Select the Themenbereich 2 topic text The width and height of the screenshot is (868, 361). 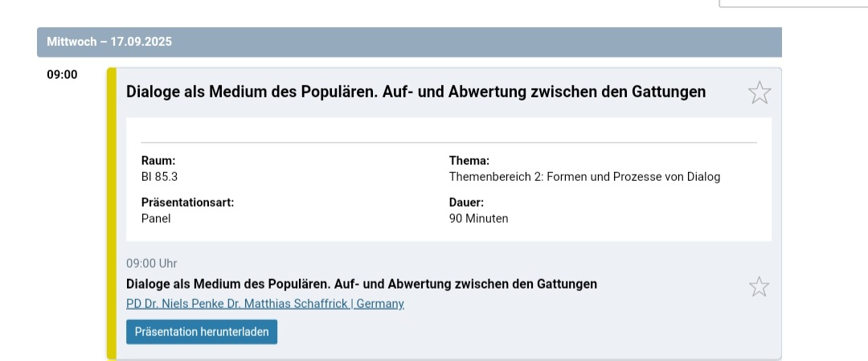pos(584,177)
